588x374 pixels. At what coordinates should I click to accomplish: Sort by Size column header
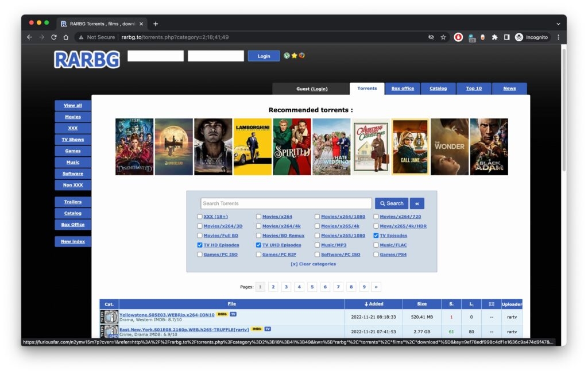[x=421, y=304]
